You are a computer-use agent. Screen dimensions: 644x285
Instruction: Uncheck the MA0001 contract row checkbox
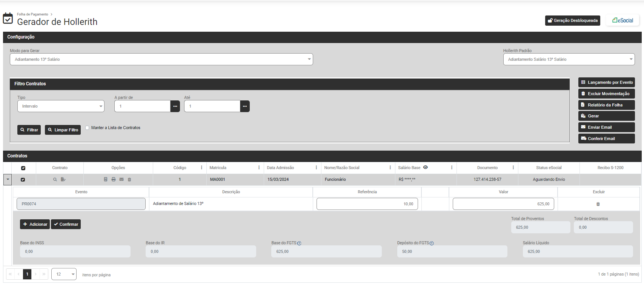[23, 180]
